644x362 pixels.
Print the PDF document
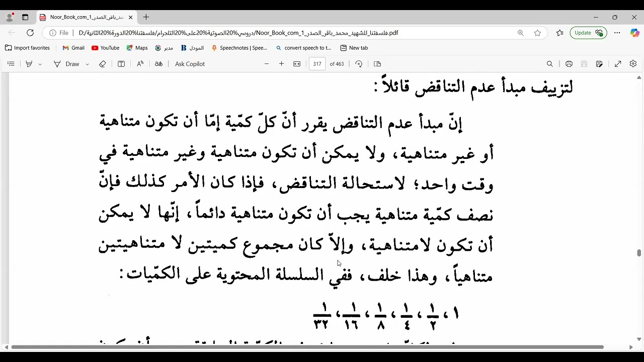(x=569, y=64)
